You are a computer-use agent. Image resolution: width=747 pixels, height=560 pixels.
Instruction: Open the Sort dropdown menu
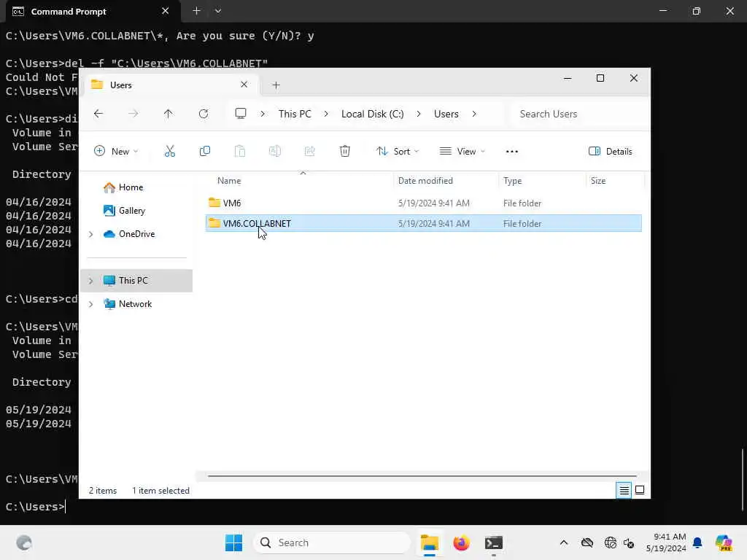[x=398, y=152]
